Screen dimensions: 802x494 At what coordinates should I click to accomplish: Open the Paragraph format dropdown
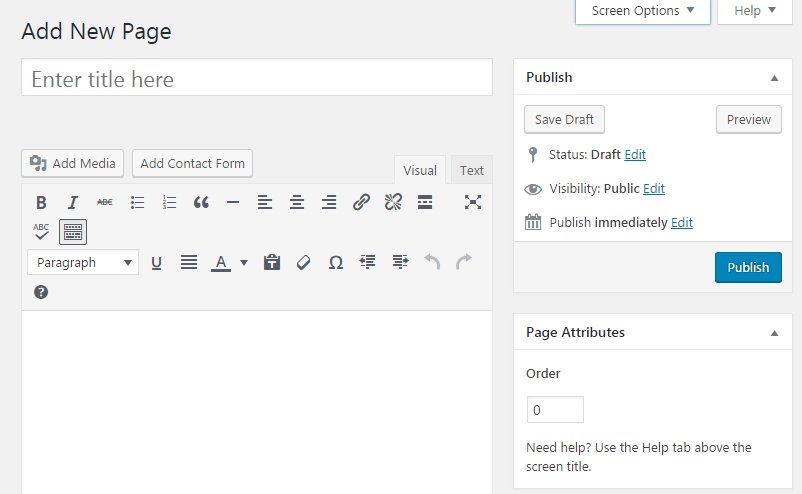coord(83,262)
